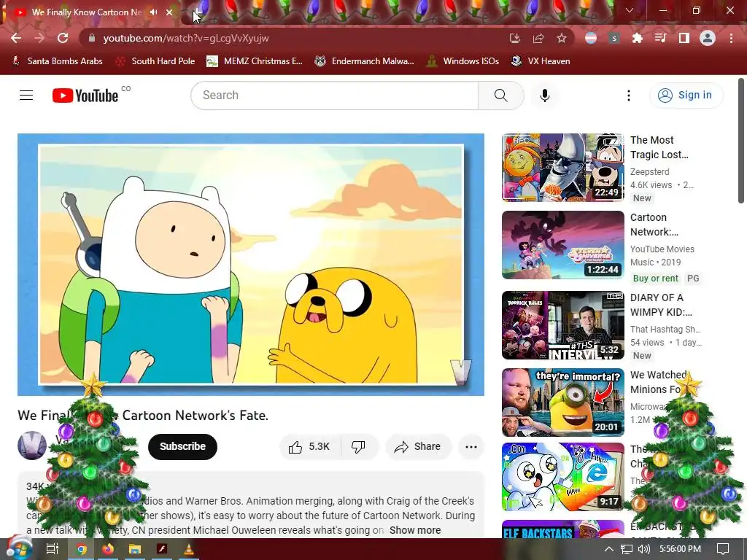
Task: Go back with the browser back arrow
Action: tap(16, 38)
